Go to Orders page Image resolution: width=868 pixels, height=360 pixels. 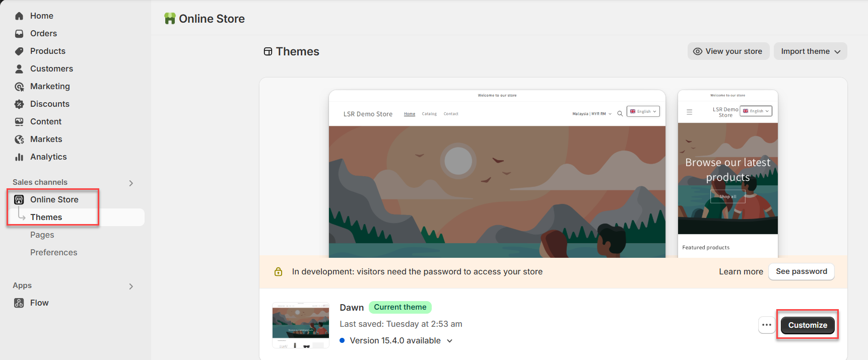point(43,34)
